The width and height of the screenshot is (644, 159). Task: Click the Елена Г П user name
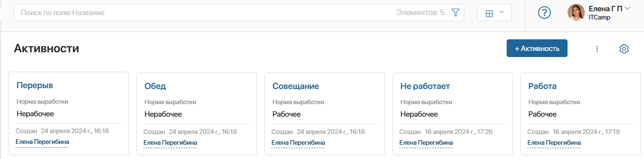pyautogui.click(x=606, y=8)
